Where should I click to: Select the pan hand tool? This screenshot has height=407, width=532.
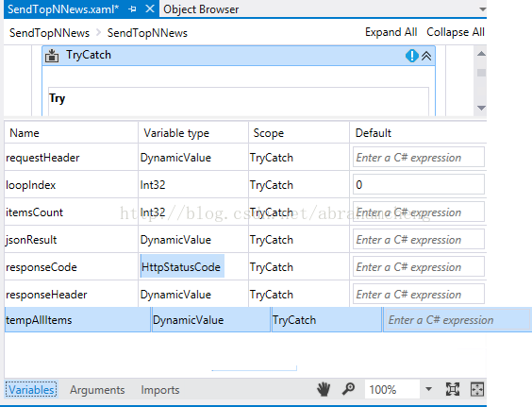tap(324, 389)
